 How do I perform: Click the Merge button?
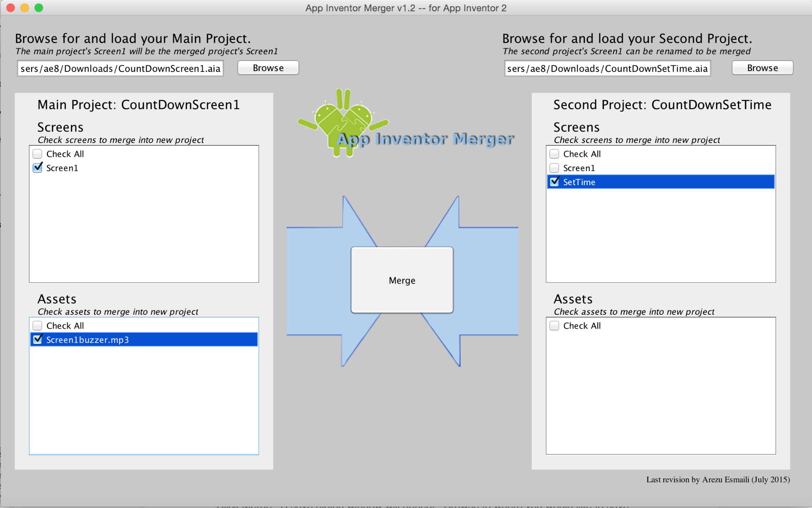pyautogui.click(x=402, y=280)
